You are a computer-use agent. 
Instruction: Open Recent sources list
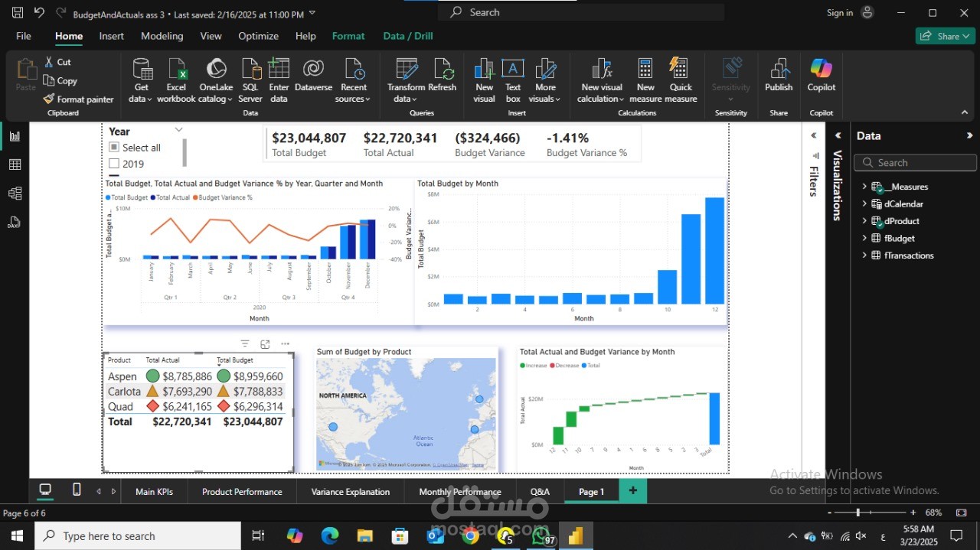354,80
